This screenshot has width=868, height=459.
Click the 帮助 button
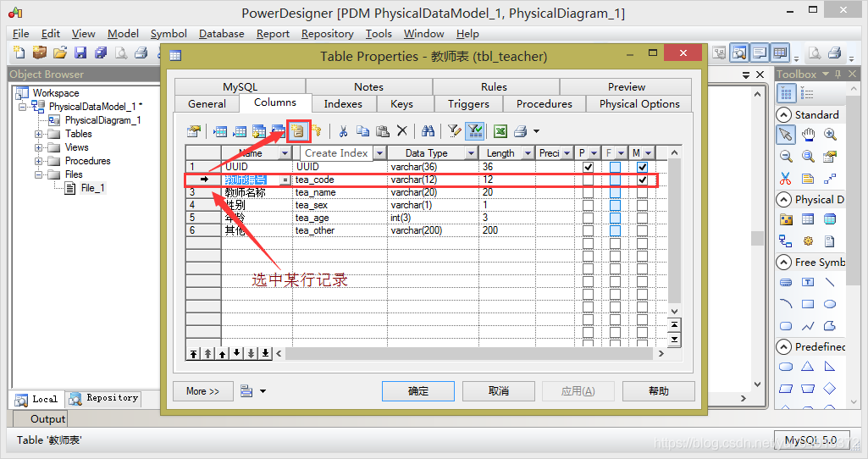click(658, 391)
